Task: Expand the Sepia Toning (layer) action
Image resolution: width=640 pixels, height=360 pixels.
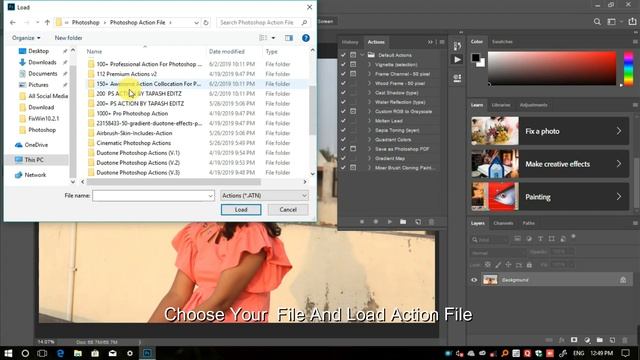Action: 369,130
